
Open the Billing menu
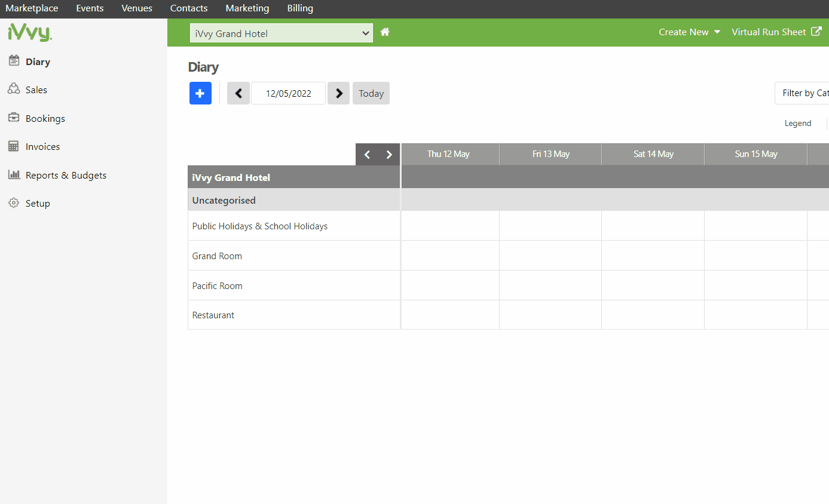point(300,8)
